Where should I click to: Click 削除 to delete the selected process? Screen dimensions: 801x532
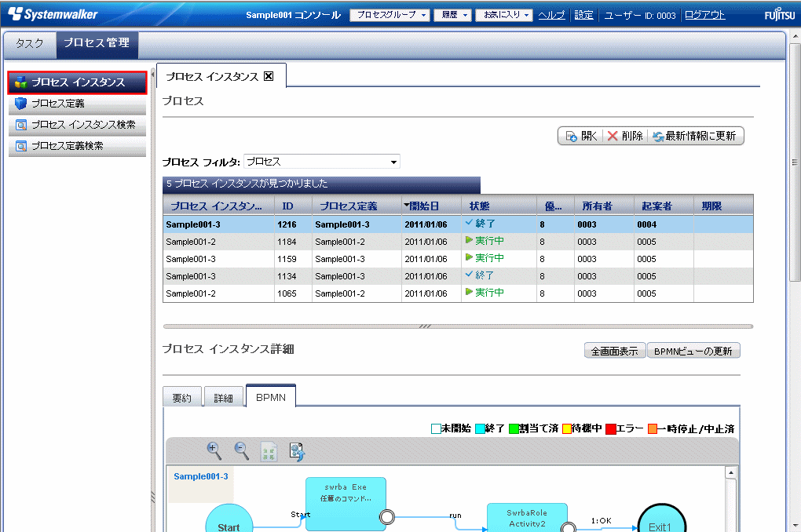coord(625,136)
